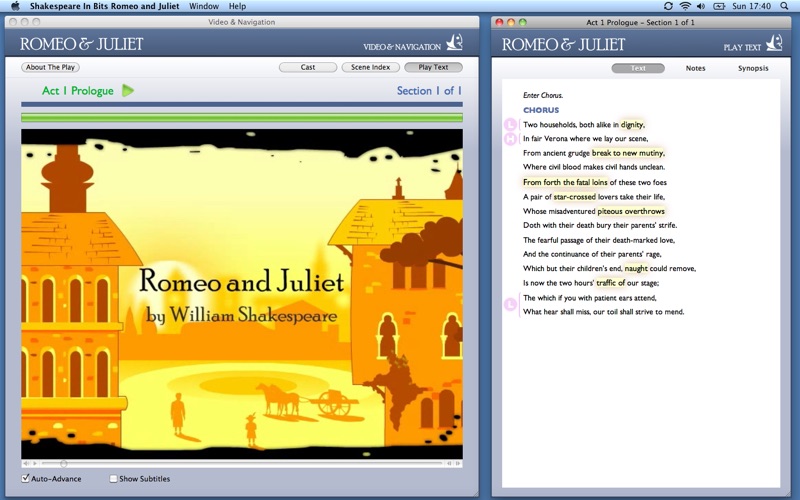Click highlighted phrase 'From forth the fatal loins'
Image resolution: width=800 pixels, height=500 pixels.
[565, 182]
